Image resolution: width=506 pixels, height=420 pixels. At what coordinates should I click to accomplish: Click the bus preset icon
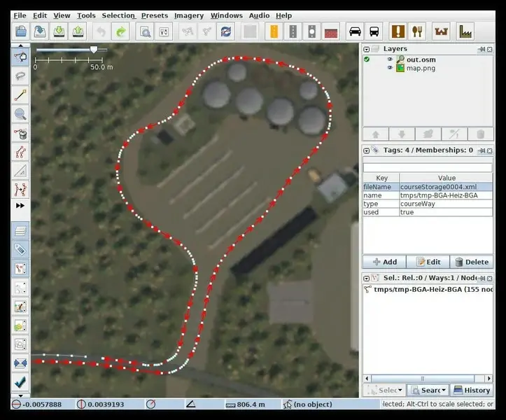coord(374,31)
